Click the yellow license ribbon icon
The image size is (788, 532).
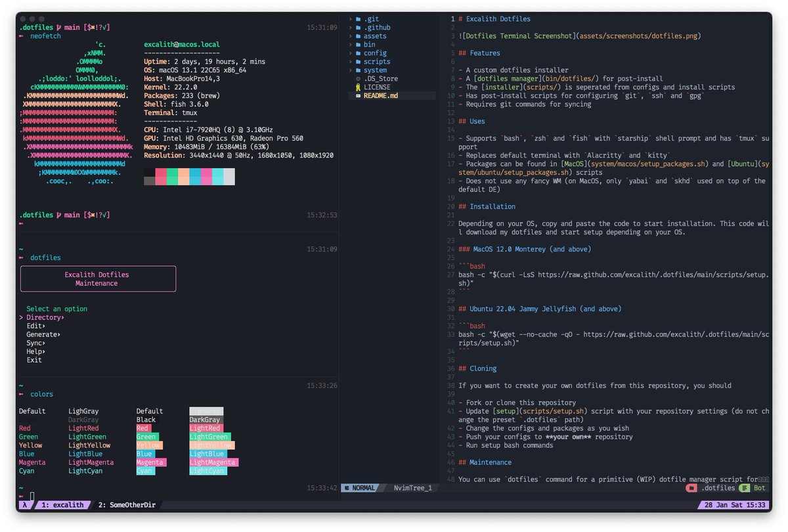click(x=358, y=87)
